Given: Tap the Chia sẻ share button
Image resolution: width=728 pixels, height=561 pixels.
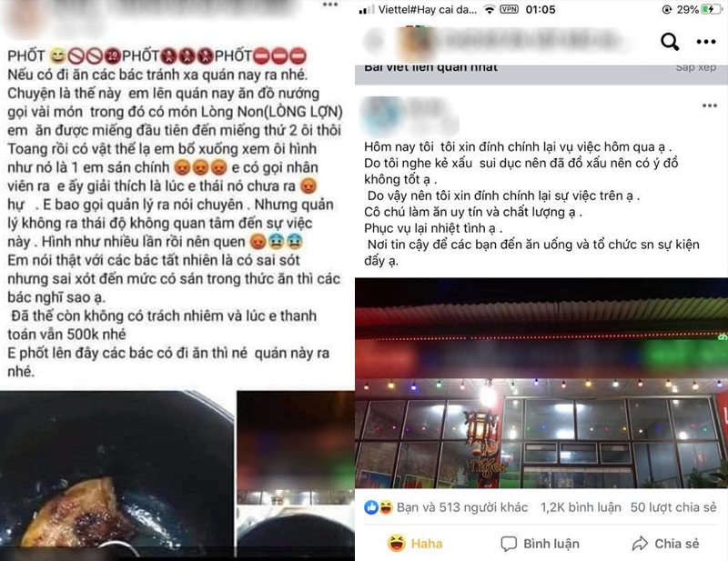Looking at the screenshot, I should tap(665, 544).
